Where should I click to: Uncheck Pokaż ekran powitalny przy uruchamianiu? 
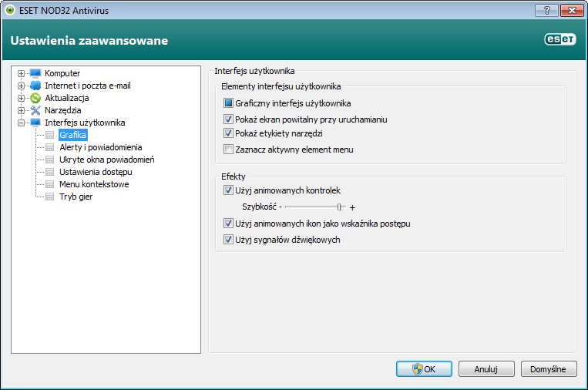[228, 119]
